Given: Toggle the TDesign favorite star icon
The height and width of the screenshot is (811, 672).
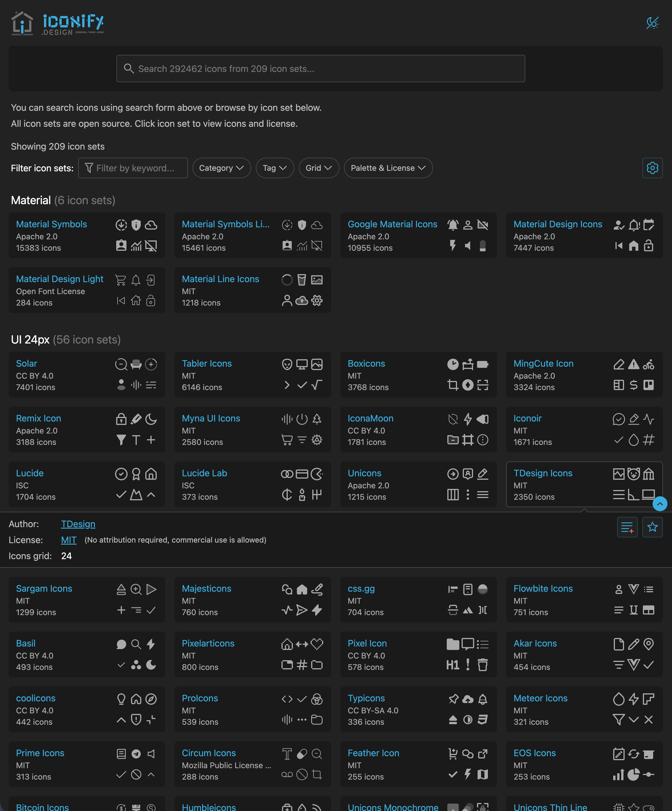Looking at the screenshot, I should (652, 527).
